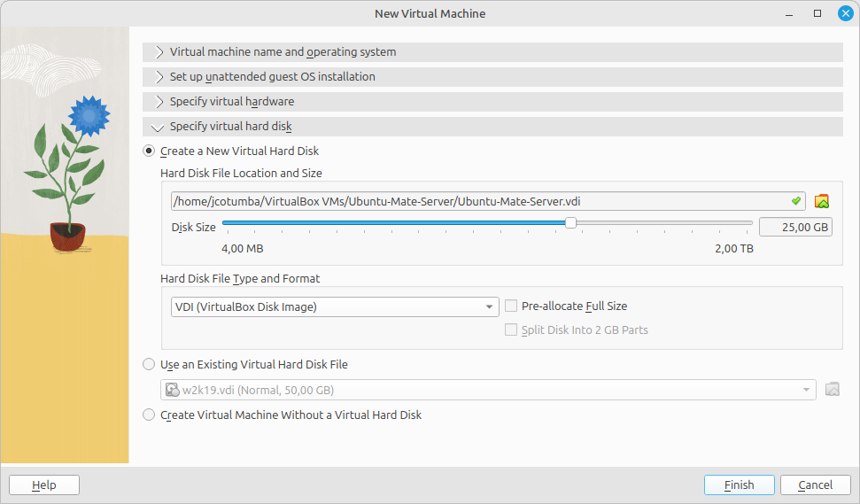Open the VDI disk format dropdown

[x=335, y=306]
